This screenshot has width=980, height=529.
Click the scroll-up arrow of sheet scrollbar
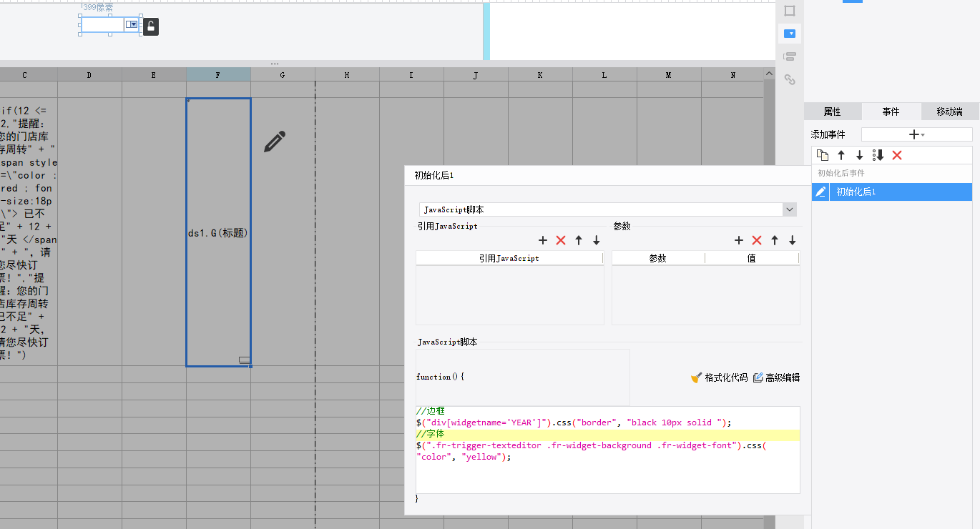tap(770, 74)
